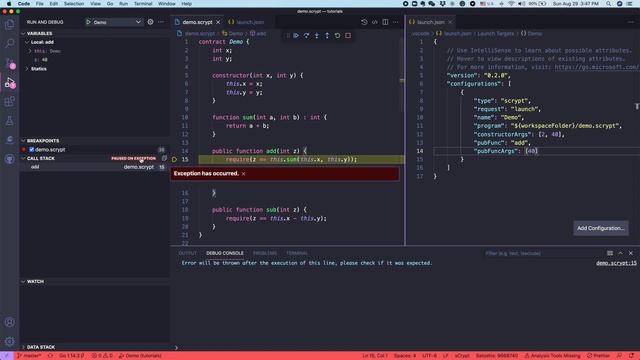Toggle the demo.scrypt breakpoint checkbox

[x=31, y=149]
